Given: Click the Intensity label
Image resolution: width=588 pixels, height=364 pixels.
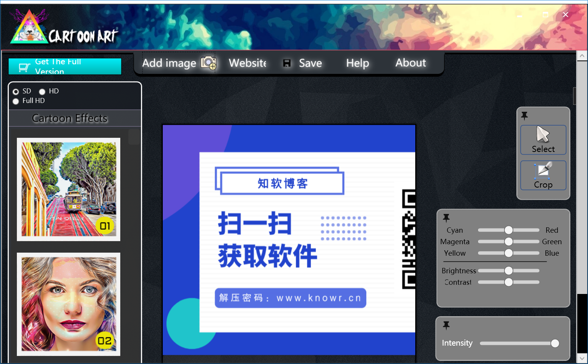Looking at the screenshot, I should pos(457,343).
